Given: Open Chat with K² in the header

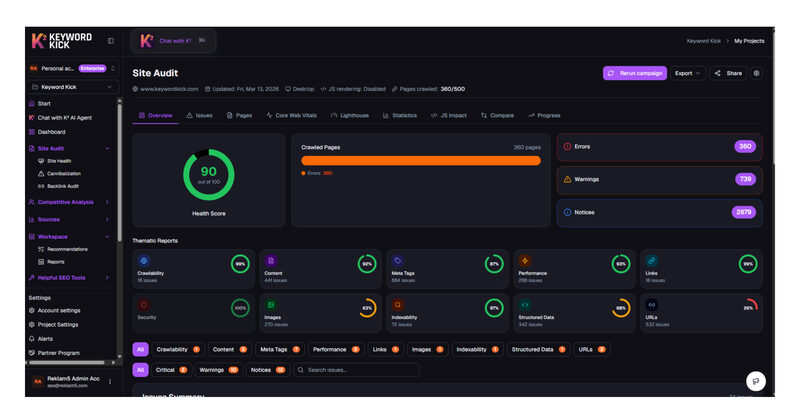Looking at the screenshot, I should pyautogui.click(x=173, y=41).
